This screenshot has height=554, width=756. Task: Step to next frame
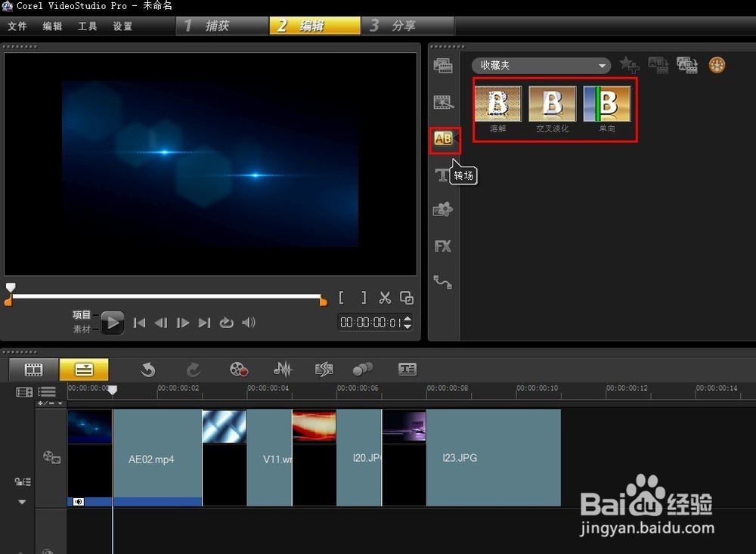tap(183, 323)
